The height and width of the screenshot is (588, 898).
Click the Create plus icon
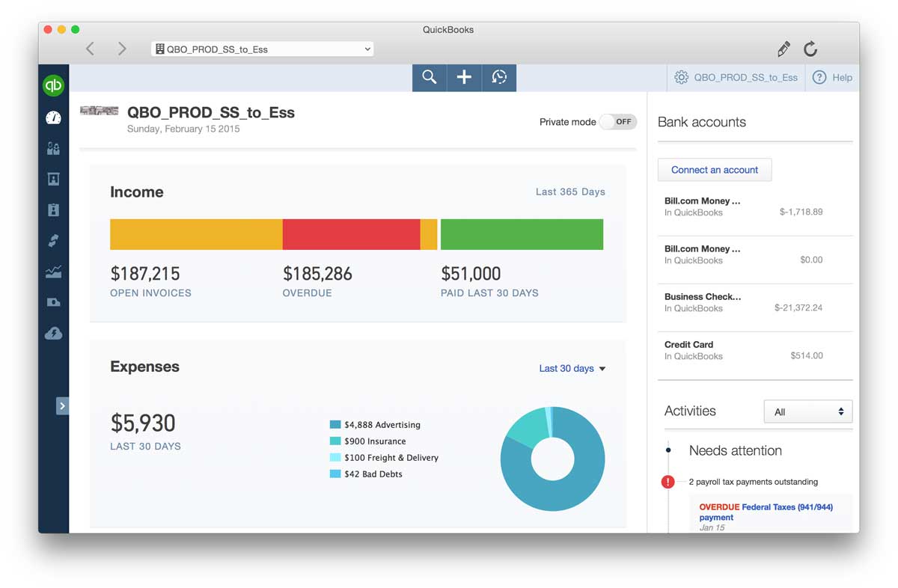tap(464, 77)
